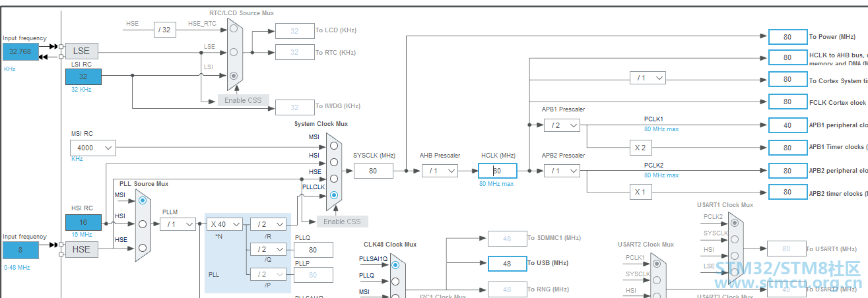The image size is (868, 298).
Task: Click To IWDG (KHz) 32 field
Action: (x=294, y=107)
